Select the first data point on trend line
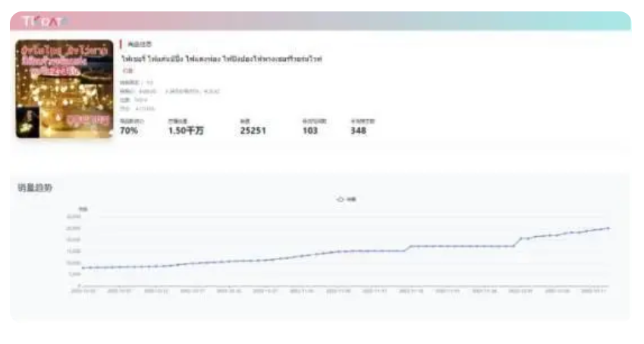Image resolution: width=644 pixels, height=344 pixels. tap(83, 267)
